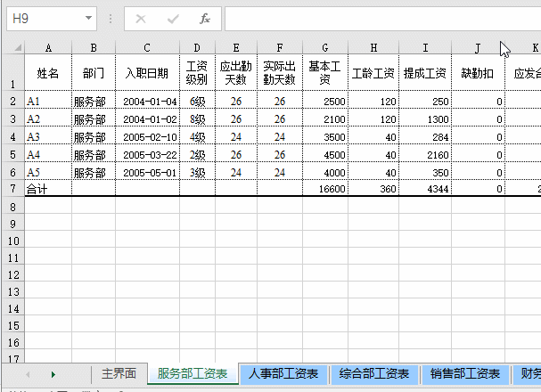Click the previous-sheet scroll arrow

coord(27,374)
